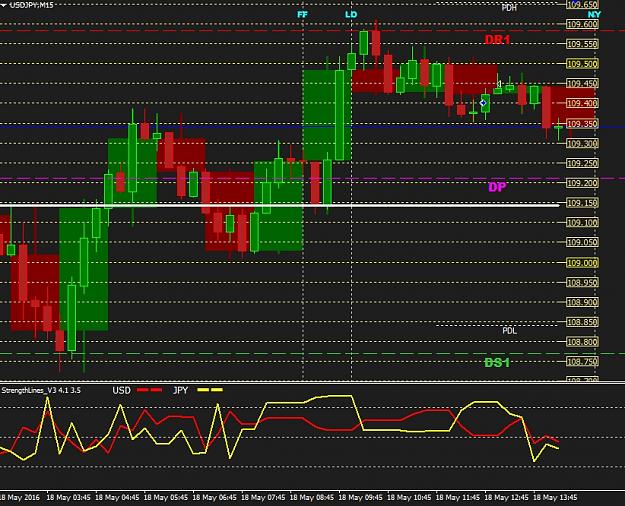Viewport: 625px width, 506px height.
Task: Click the 109.100 price label
Action: point(582,222)
